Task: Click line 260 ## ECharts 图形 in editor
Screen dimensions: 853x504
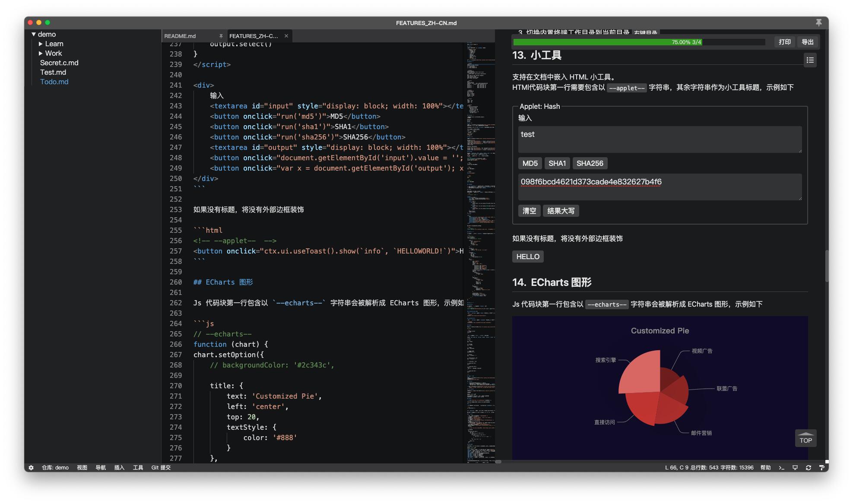Action: (223, 282)
